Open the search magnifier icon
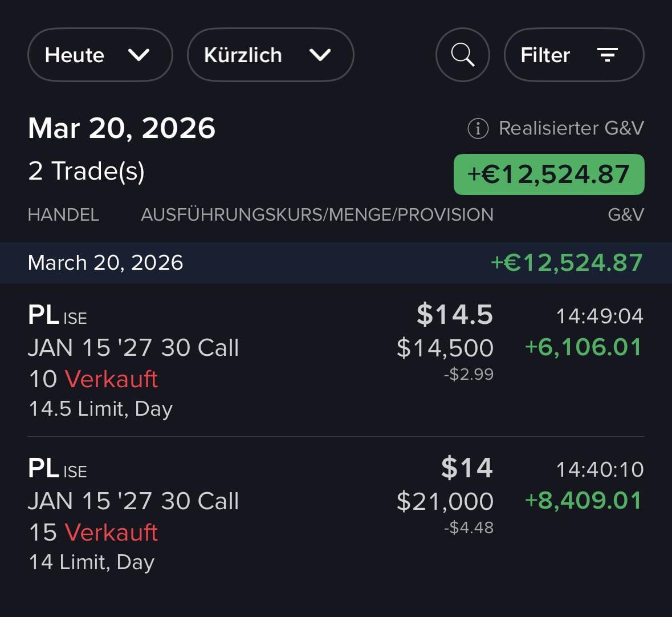This screenshot has height=617, width=672. (462, 55)
